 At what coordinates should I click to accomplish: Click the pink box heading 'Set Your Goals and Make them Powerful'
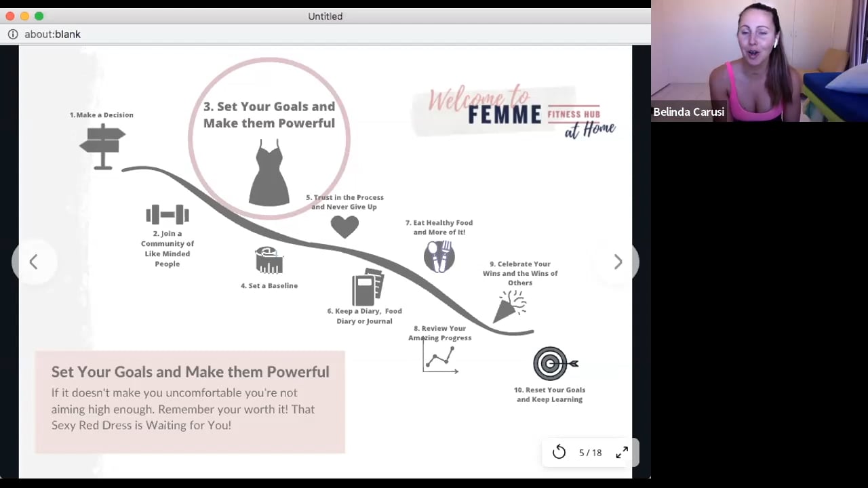[191, 371]
